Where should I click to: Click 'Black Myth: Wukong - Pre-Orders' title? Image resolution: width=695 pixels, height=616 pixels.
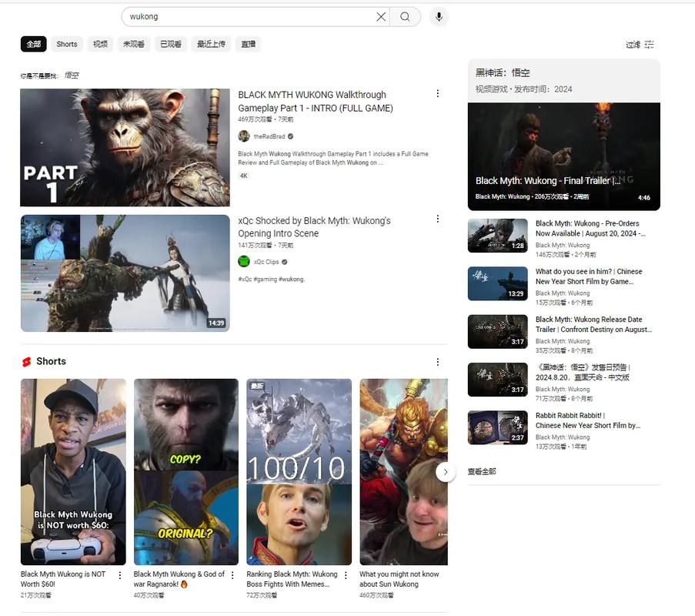click(x=590, y=229)
